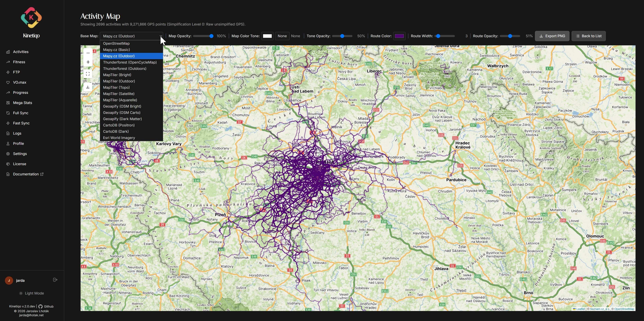Adjust the Tone Opacity slider
This screenshot has height=321, width=644.
(342, 36)
